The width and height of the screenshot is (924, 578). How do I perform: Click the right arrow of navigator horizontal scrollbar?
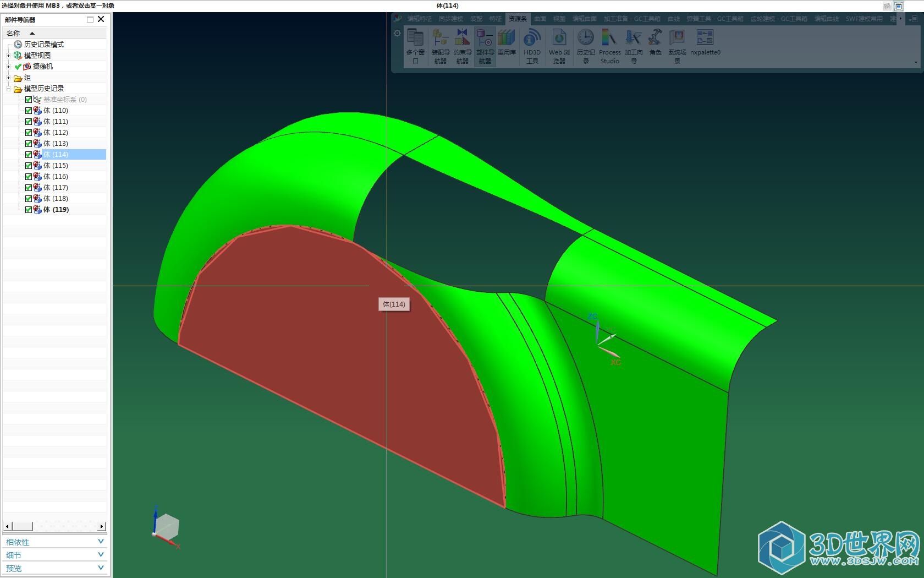pos(102,526)
